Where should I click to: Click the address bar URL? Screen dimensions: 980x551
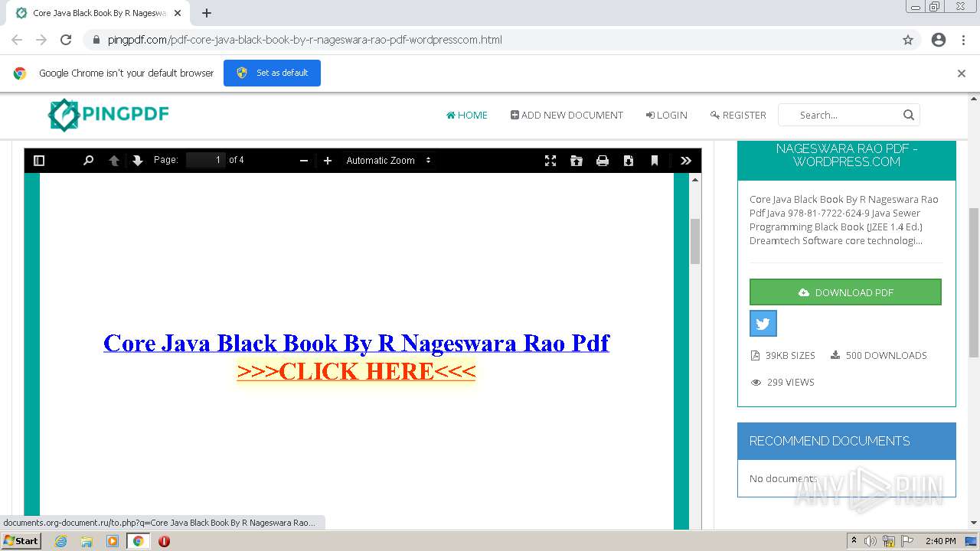tap(305, 40)
